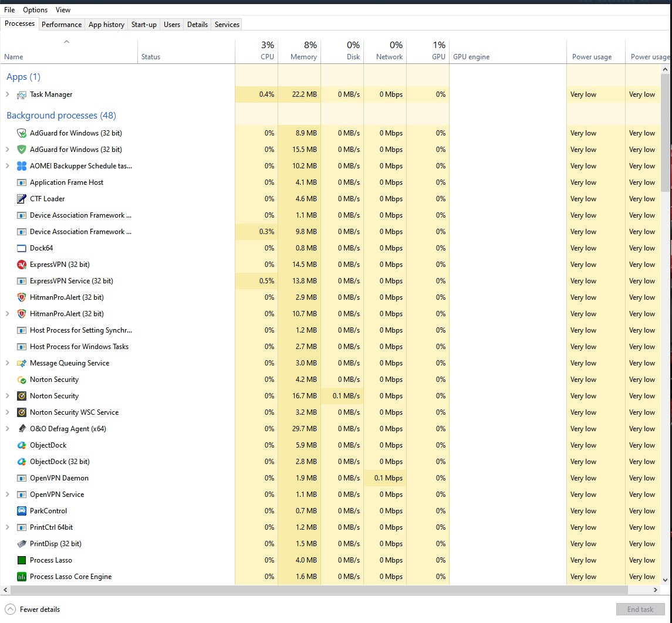Screen dimensions: 672x623
Task: Click the horizontal scrollbar left arrow
Action: point(5,590)
